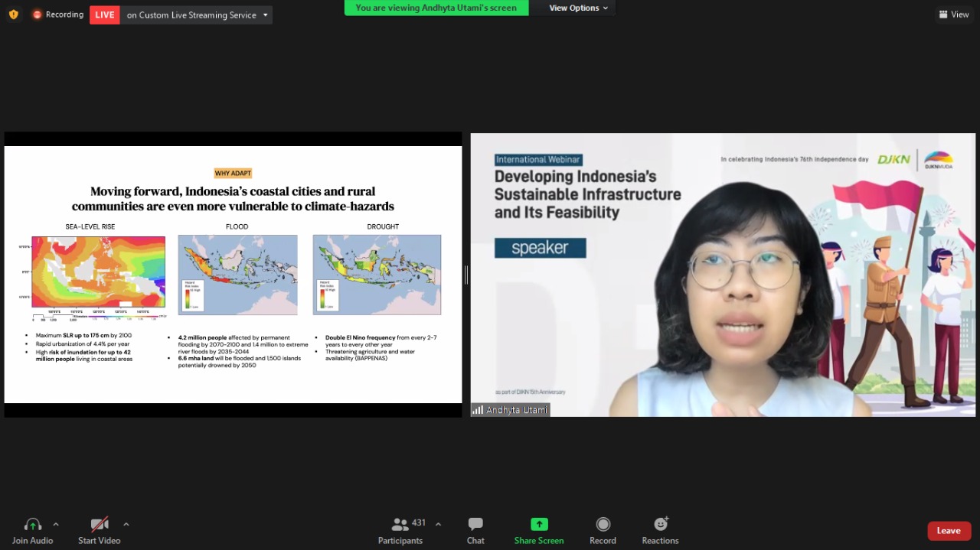Open the Reactions emoji picker
The image size is (980, 550).
click(660, 525)
